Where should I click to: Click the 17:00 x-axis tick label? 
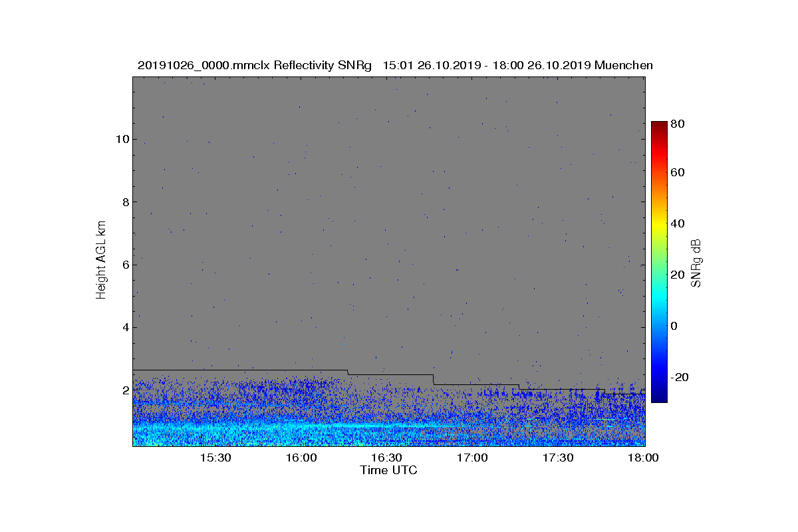pyautogui.click(x=473, y=458)
